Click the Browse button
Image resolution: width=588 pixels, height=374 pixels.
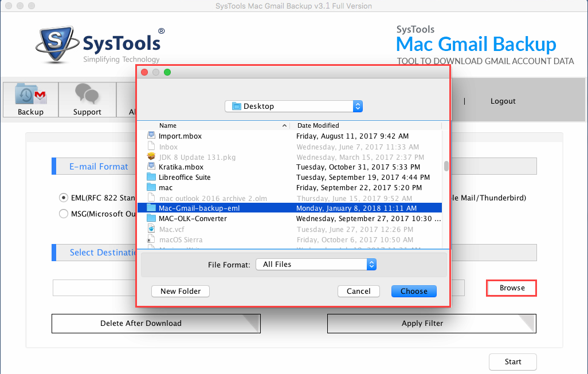pos(512,288)
